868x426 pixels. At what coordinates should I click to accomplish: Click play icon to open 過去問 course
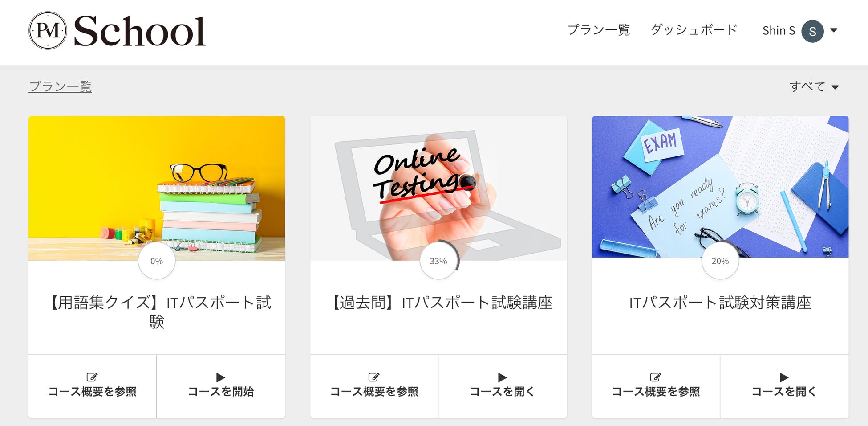[502, 377]
